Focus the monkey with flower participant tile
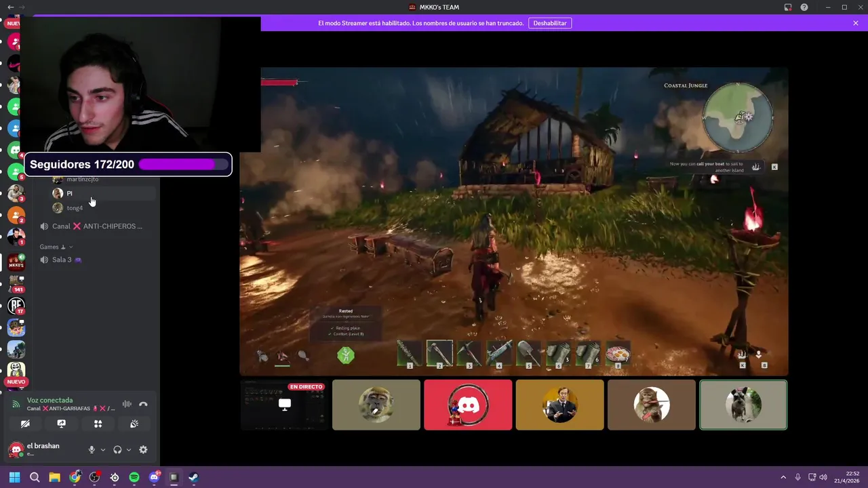Screen dimensions: 868x488 [x=652, y=405]
